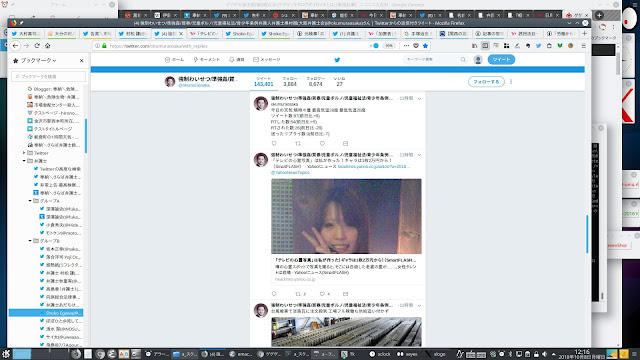The height and width of the screenshot is (360, 640).
Task: Switch to the first Shoko Eg... tab
Action: click(241, 33)
